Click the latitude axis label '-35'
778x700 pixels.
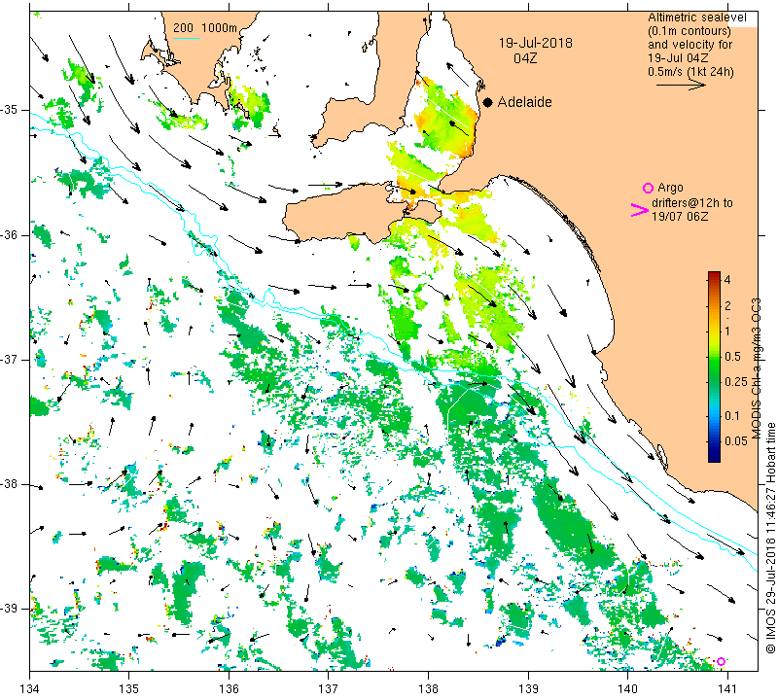[x=10, y=110]
